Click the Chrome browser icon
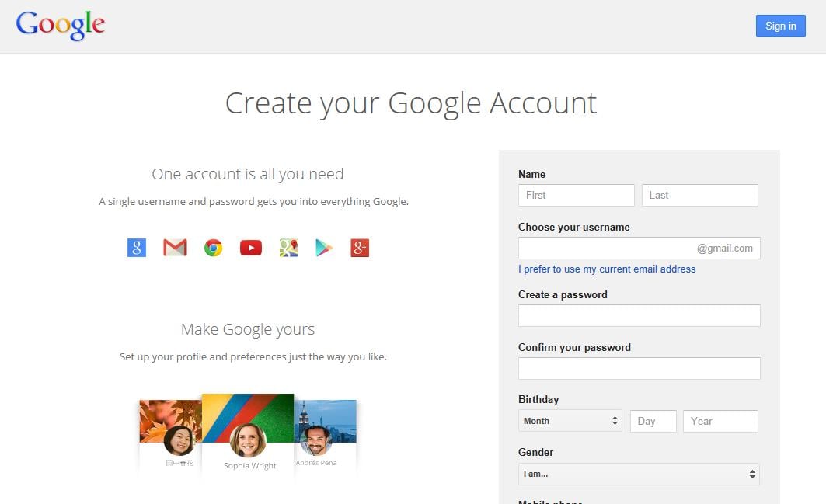Viewport: 826px width, 504px height. click(x=214, y=248)
